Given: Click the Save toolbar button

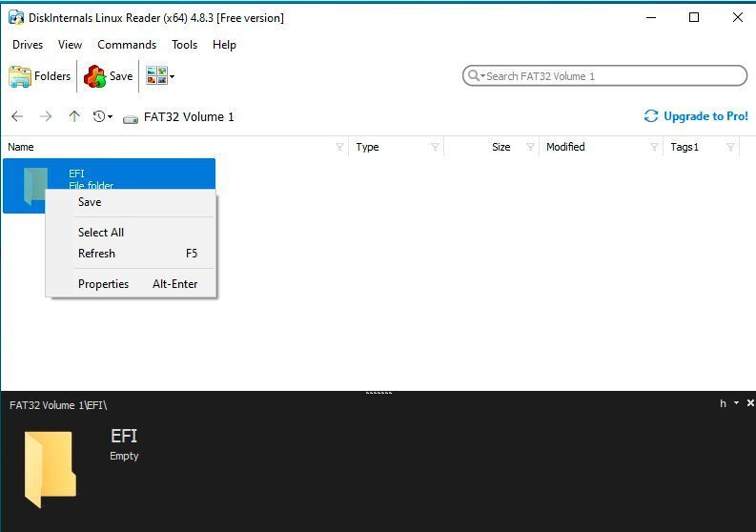Looking at the screenshot, I should coord(108,76).
